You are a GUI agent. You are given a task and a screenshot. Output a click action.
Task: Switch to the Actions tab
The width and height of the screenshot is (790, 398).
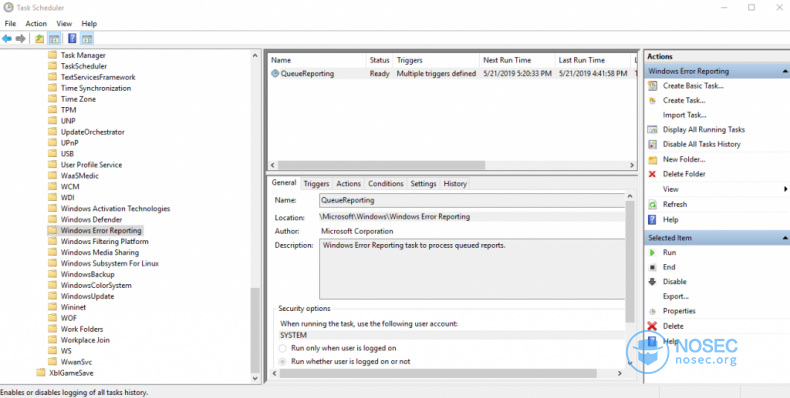tap(349, 184)
